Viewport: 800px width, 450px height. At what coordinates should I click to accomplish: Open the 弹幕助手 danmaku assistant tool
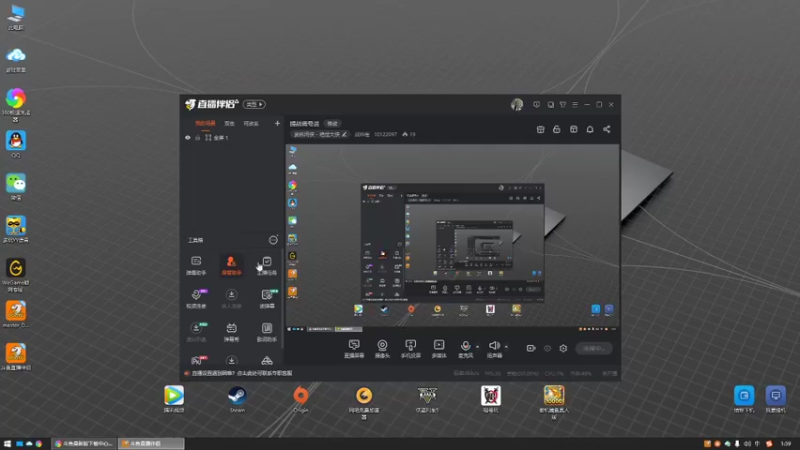[x=196, y=265]
